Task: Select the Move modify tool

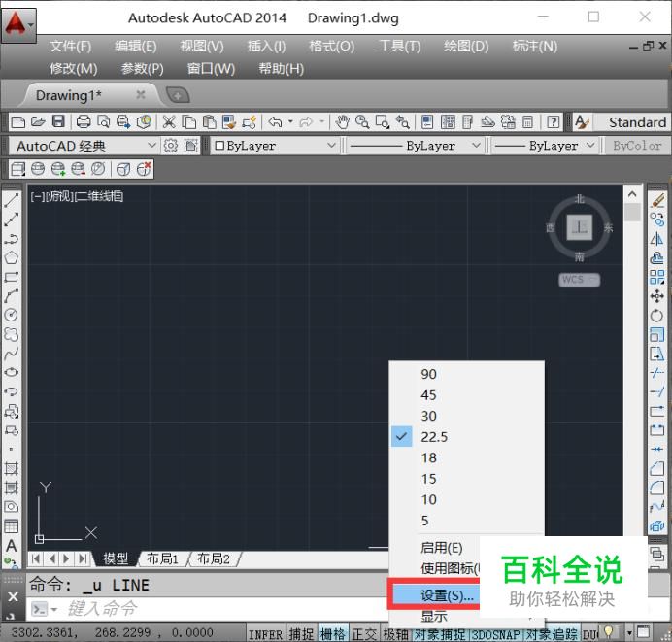Action: 657,296
